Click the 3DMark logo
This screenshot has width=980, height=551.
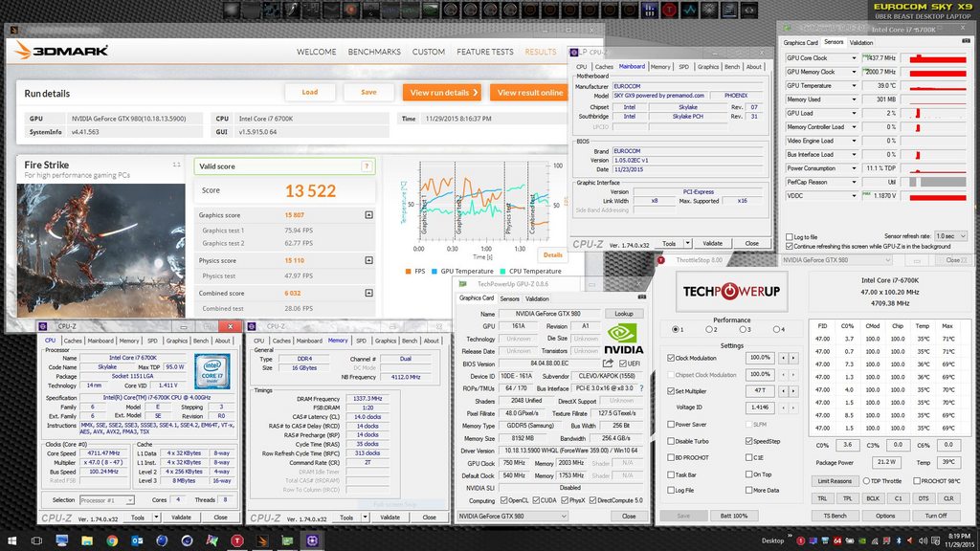(61, 51)
